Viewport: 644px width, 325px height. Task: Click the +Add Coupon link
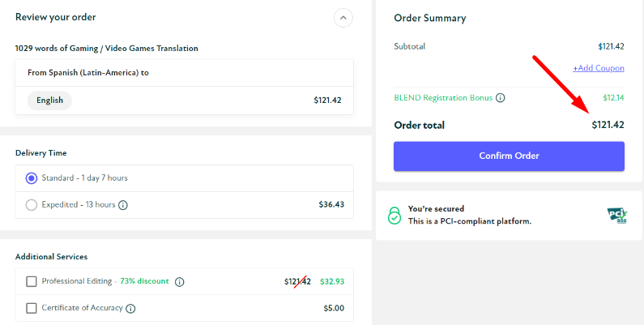[x=598, y=68]
